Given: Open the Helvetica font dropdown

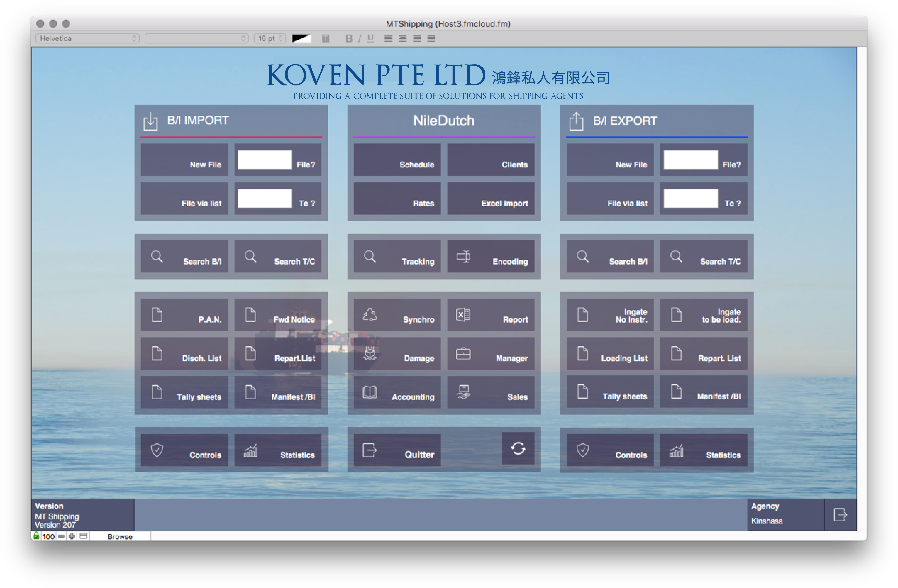Looking at the screenshot, I should tap(88, 38).
